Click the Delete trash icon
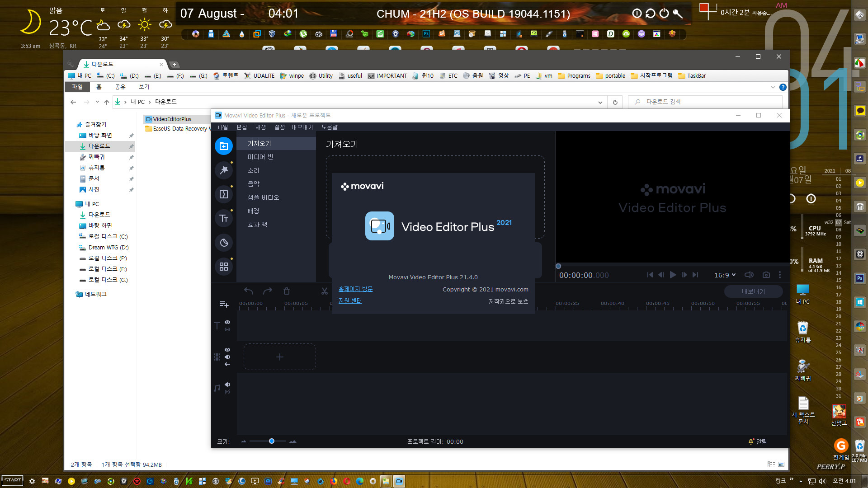 coord(286,291)
